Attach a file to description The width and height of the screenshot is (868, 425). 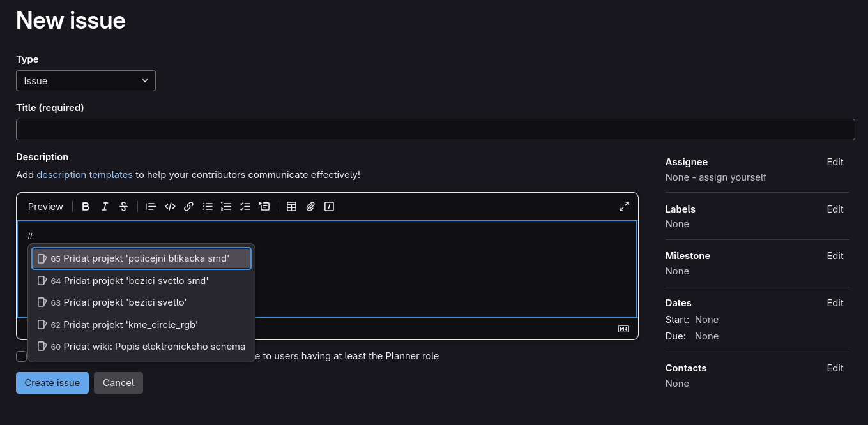pos(310,207)
